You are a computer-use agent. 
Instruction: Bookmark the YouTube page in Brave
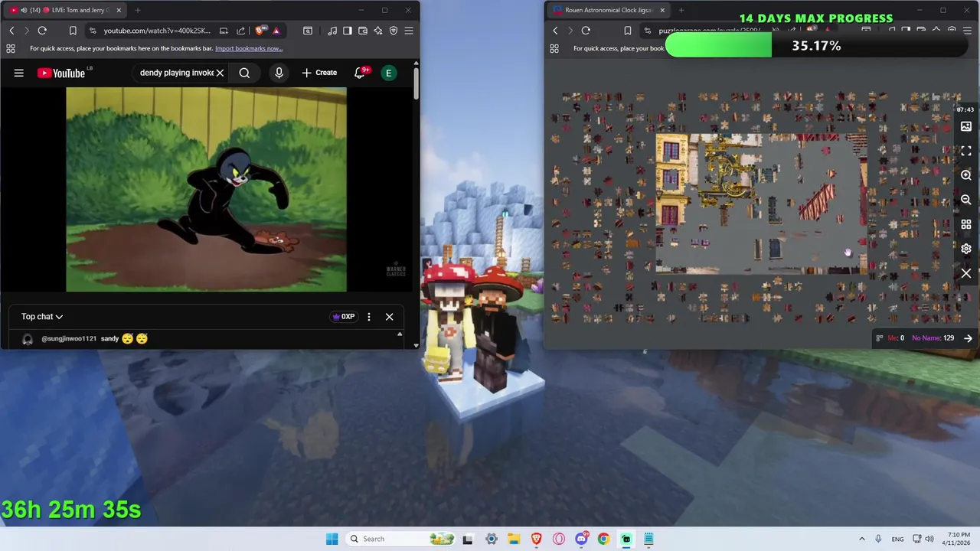[x=73, y=31]
